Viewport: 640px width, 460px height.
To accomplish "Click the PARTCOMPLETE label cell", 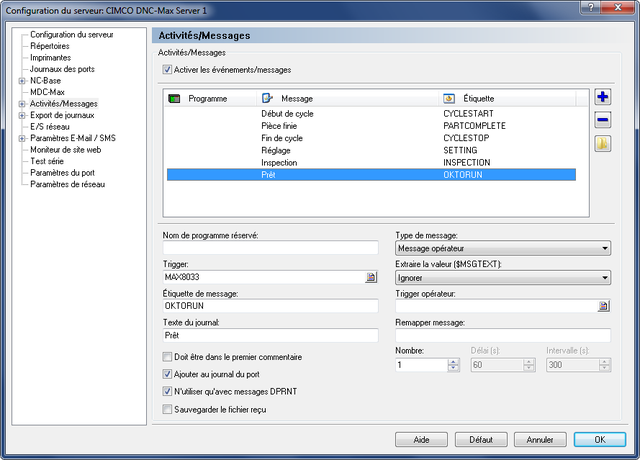I will (474, 126).
